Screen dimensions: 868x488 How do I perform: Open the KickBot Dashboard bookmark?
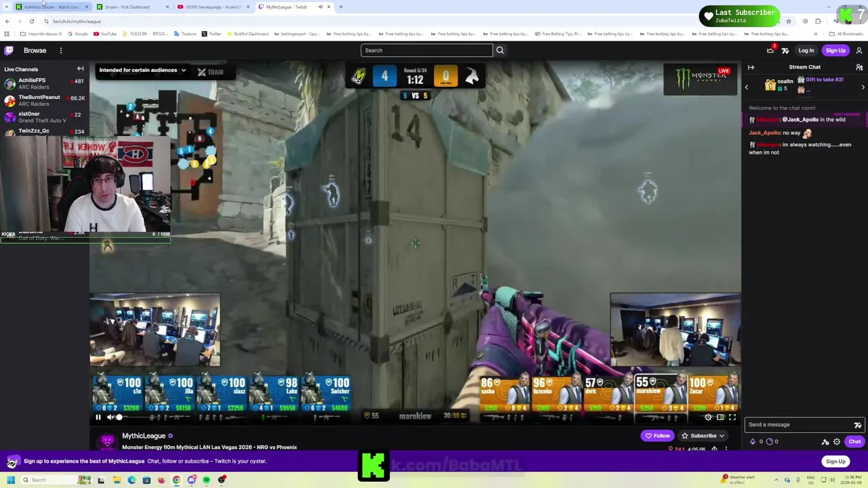247,34
